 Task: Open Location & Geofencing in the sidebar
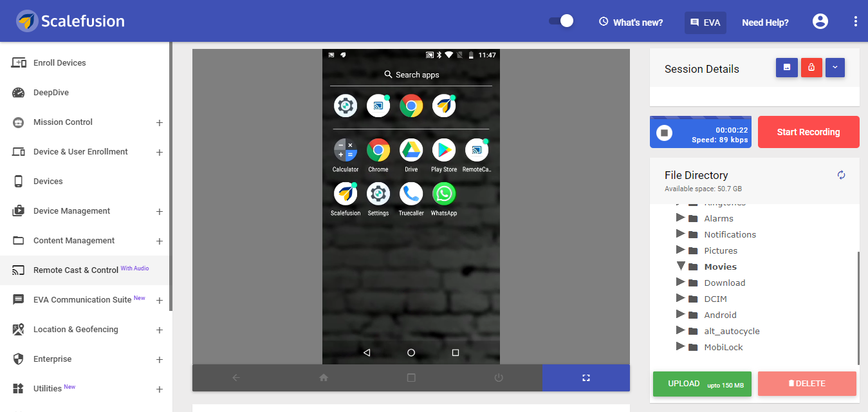pos(85,330)
